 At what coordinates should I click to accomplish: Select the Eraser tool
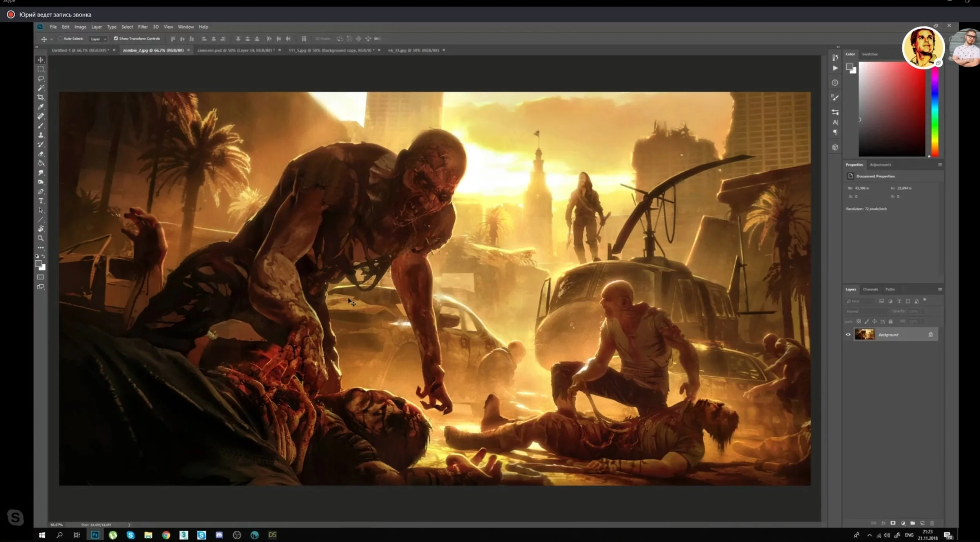click(x=41, y=154)
